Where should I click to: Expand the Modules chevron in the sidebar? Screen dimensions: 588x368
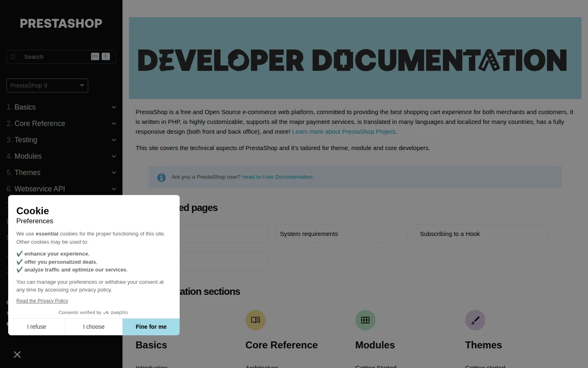[114, 156]
